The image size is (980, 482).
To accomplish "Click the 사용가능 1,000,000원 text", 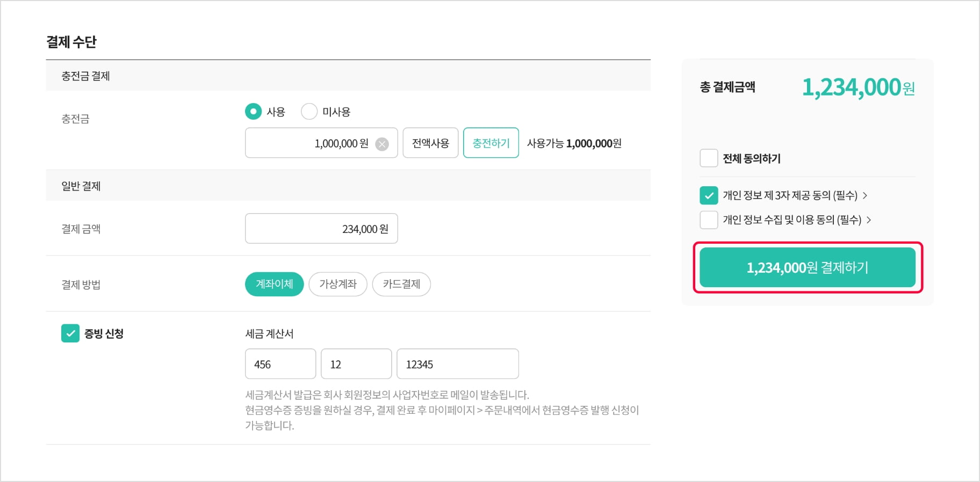I will tap(574, 143).
